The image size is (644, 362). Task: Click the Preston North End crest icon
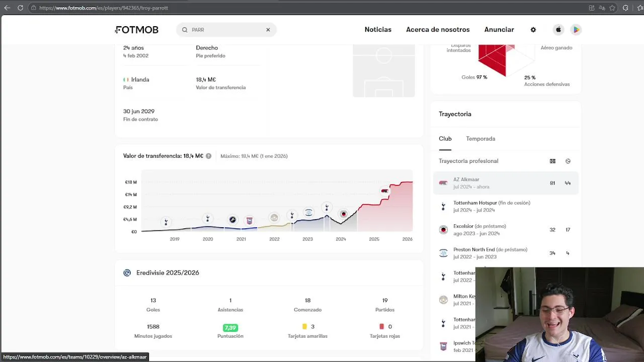pyautogui.click(x=443, y=253)
